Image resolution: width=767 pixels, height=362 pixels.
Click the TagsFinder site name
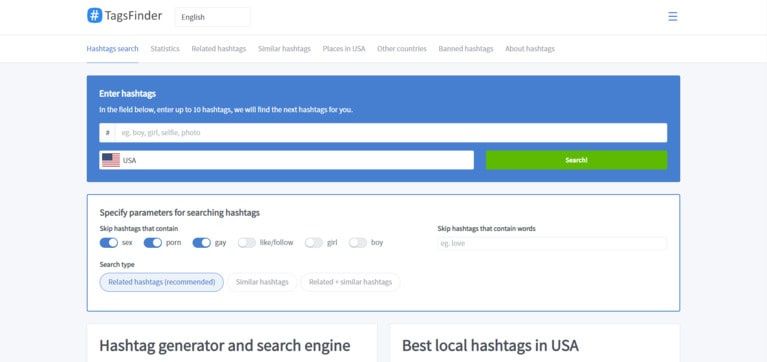point(133,16)
